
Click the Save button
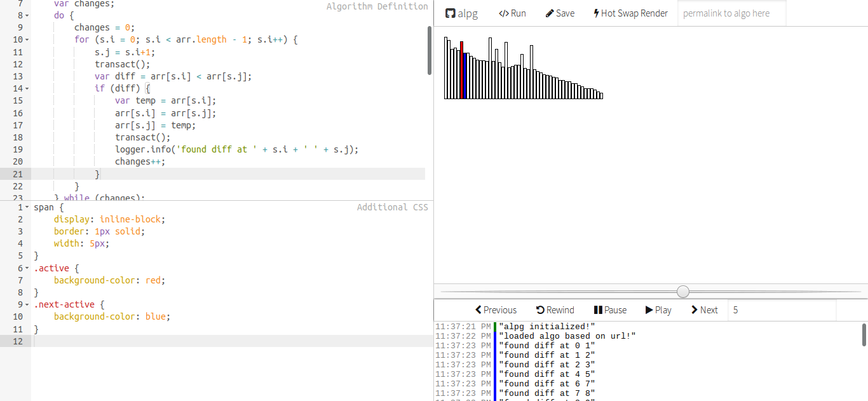click(560, 13)
